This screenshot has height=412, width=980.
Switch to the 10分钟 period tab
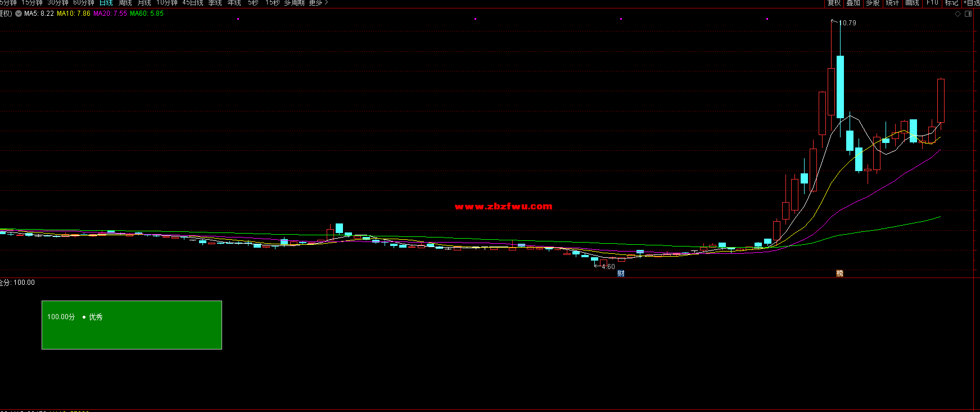167,3
